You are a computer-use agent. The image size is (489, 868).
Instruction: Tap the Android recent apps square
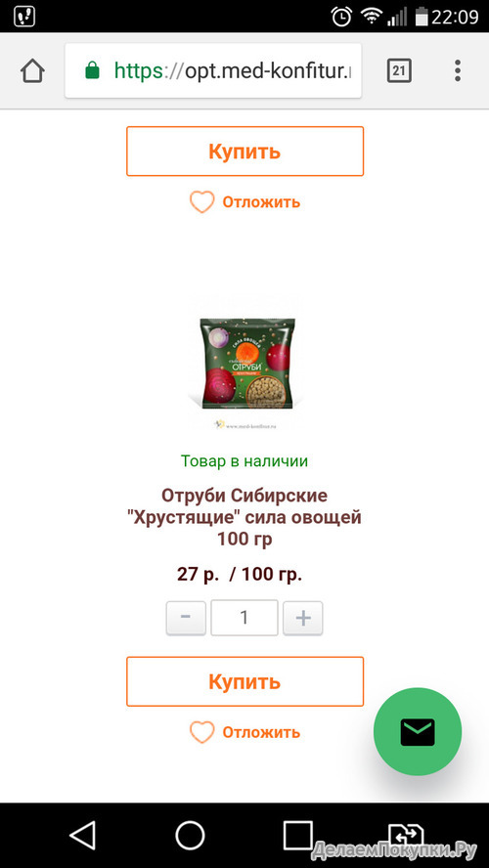[298, 835]
